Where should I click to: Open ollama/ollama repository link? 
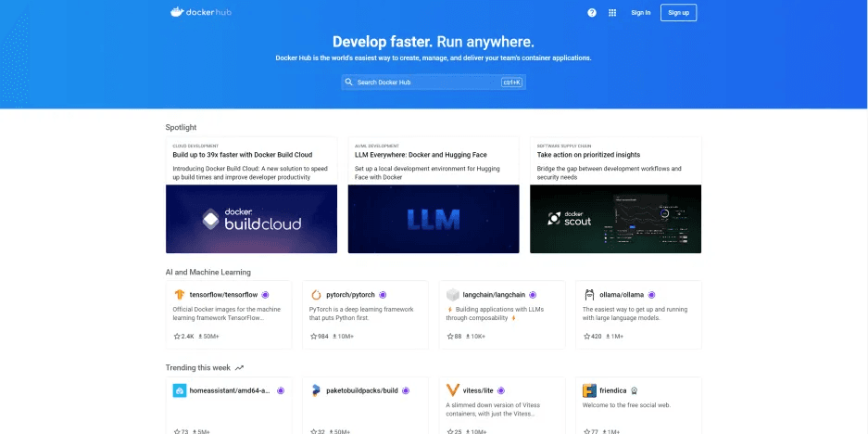click(x=622, y=295)
